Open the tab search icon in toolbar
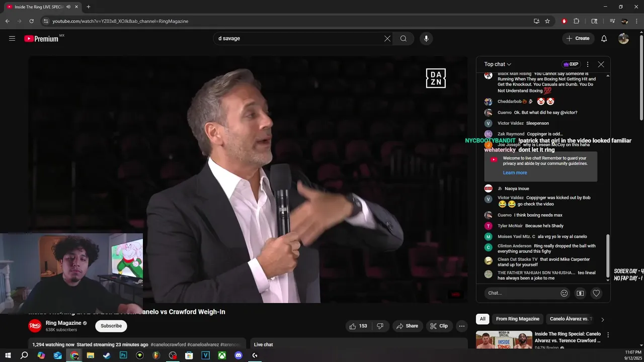 [594, 21]
